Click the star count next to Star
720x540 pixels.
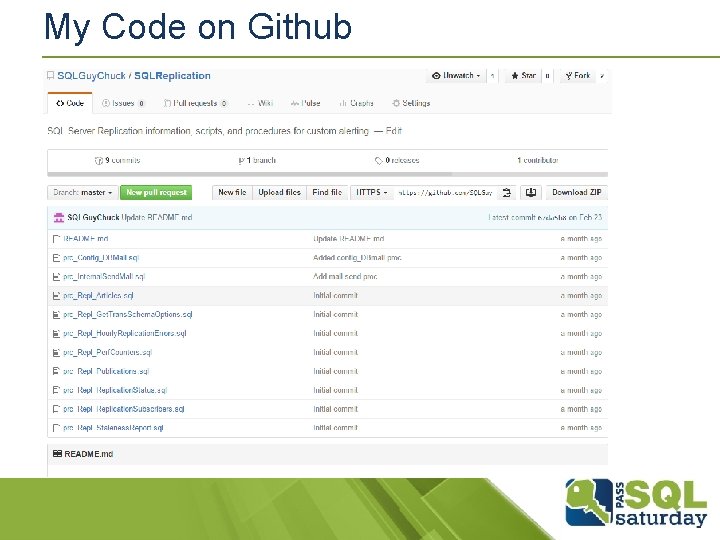pos(547,75)
